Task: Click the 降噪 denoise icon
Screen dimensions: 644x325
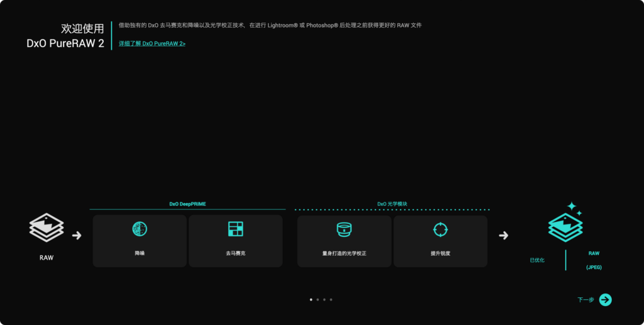Action: tap(140, 229)
